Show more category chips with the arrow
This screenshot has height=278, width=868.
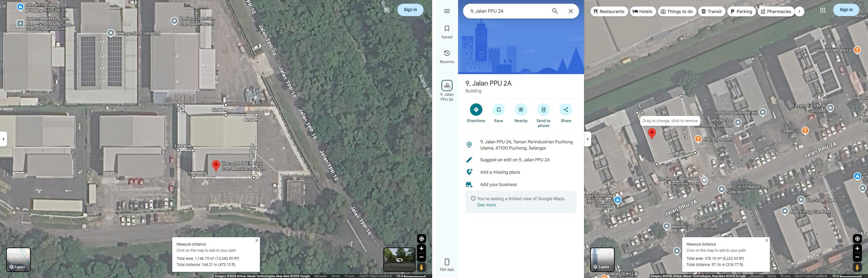point(799,11)
